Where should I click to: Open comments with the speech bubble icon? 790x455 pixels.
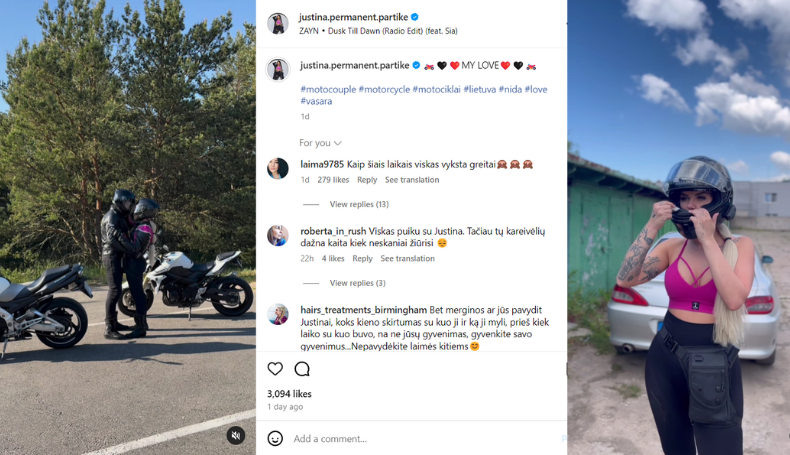pos(302,369)
